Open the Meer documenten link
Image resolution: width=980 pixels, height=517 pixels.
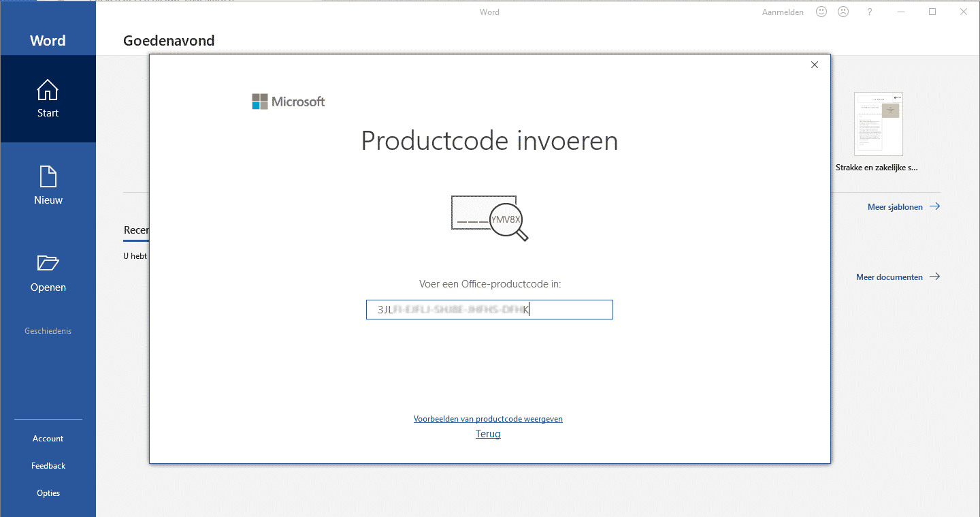click(889, 277)
